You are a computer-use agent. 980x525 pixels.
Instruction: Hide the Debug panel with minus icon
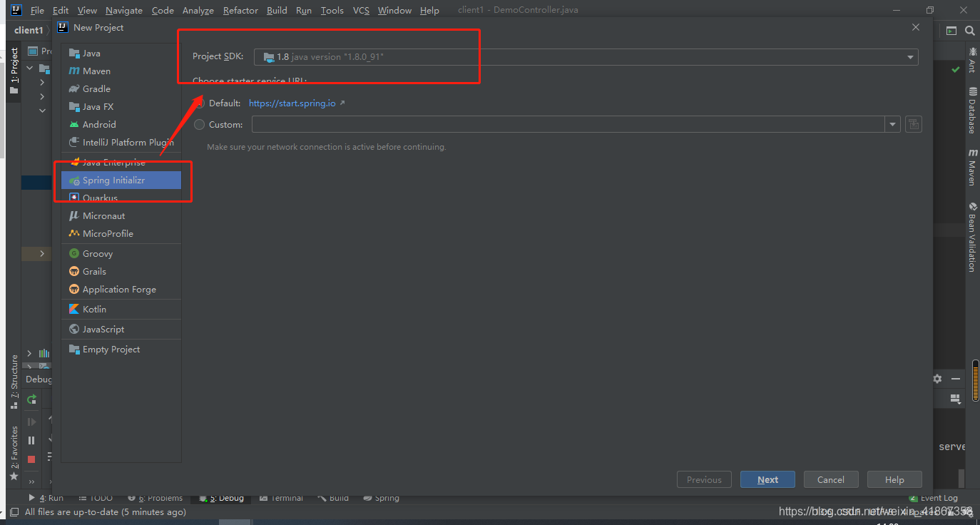coord(956,379)
